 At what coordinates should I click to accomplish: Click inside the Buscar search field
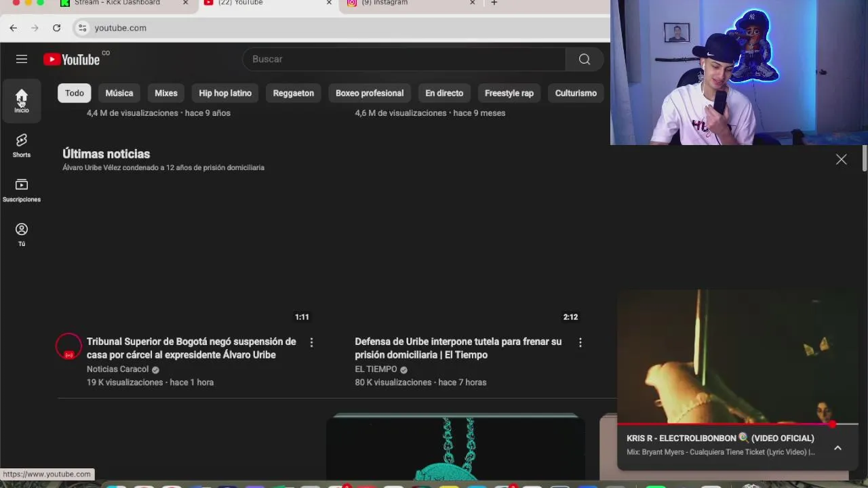point(404,59)
